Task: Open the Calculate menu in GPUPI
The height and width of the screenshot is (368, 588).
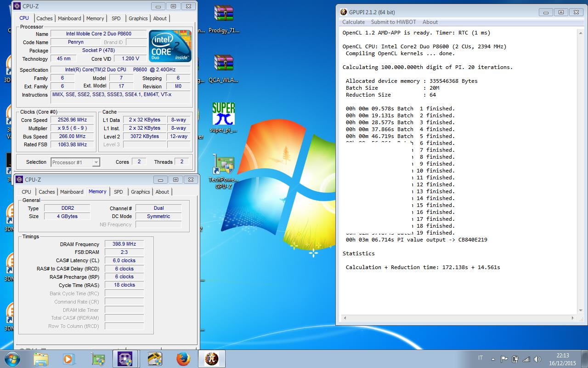Action: [354, 22]
